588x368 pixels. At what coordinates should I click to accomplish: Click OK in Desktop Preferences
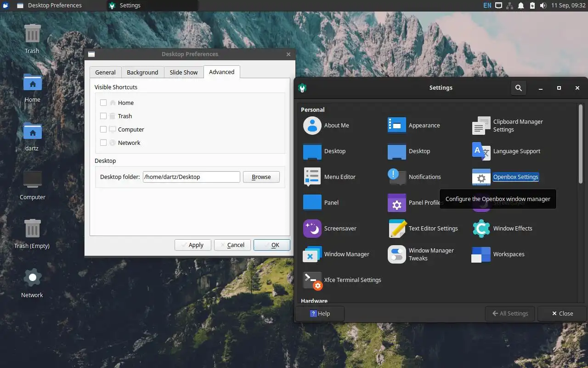tap(272, 245)
